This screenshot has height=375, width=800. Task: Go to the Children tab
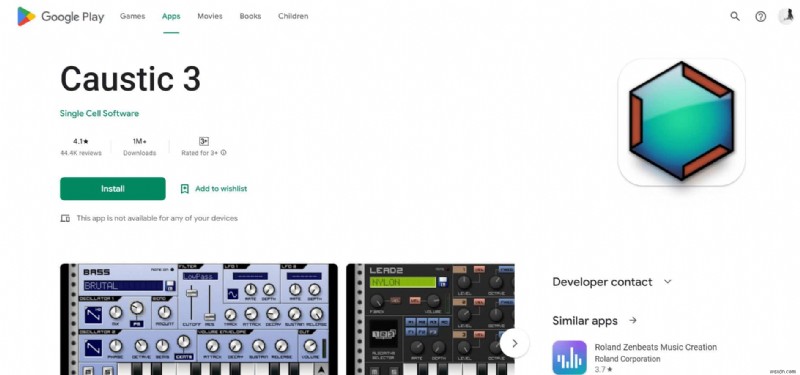293,16
